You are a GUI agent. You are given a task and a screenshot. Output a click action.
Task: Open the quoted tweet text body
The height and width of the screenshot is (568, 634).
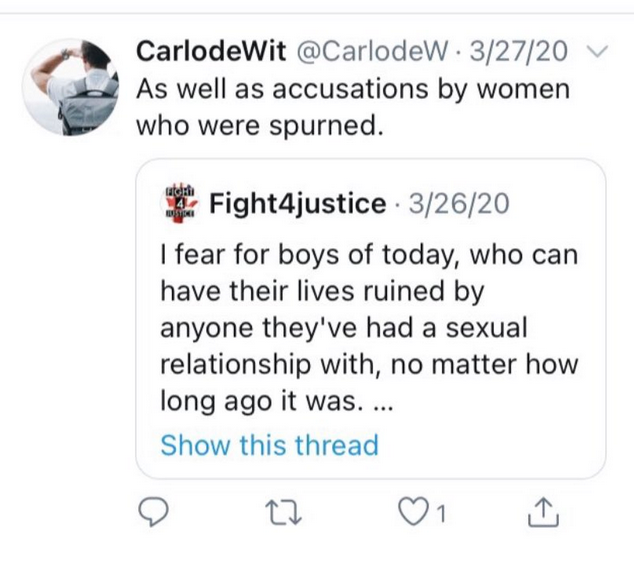click(x=369, y=327)
